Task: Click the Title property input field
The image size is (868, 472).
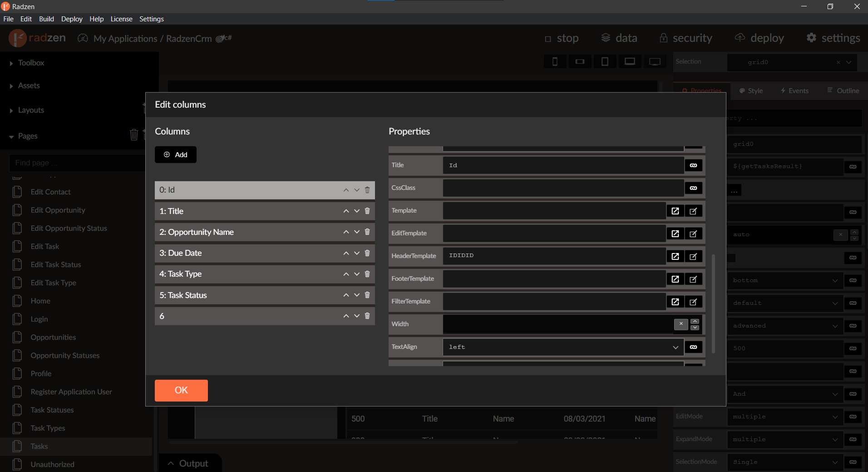Action: 563,165
